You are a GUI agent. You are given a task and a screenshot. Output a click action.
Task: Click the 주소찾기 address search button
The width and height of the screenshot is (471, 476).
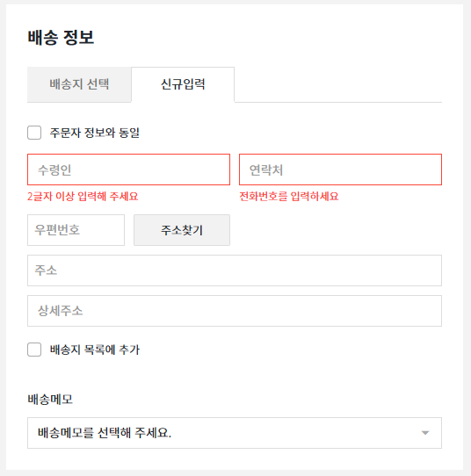[182, 230]
